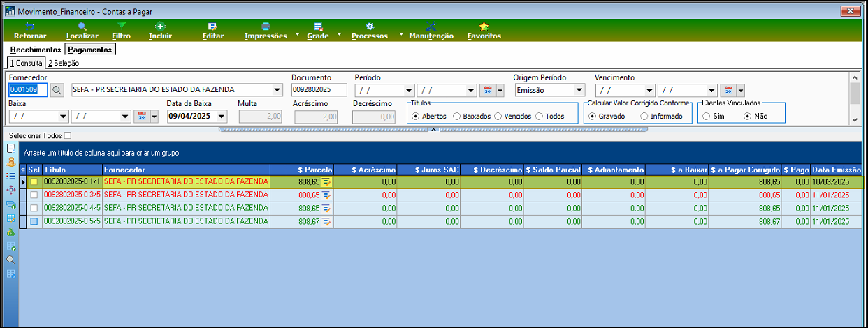The image size is (868, 328).
Task: Click the magnifying glass sidebar icon
Action: coord(10,260)
